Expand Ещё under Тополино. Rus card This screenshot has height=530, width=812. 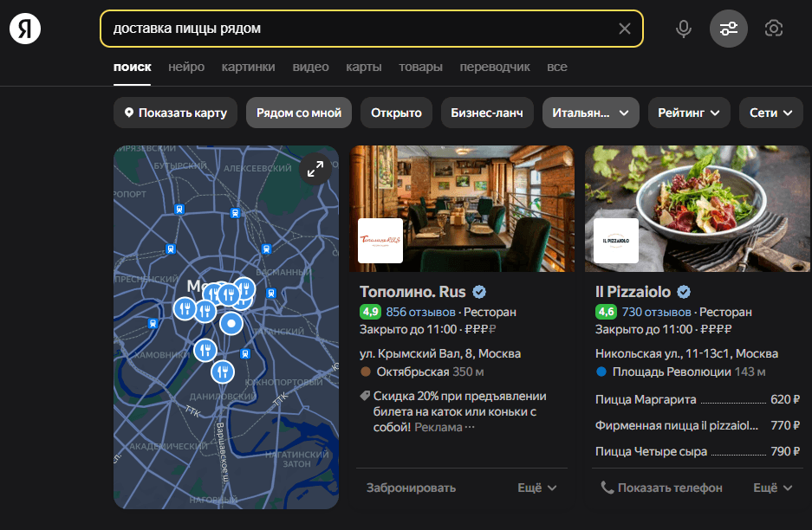pos(537,488)
